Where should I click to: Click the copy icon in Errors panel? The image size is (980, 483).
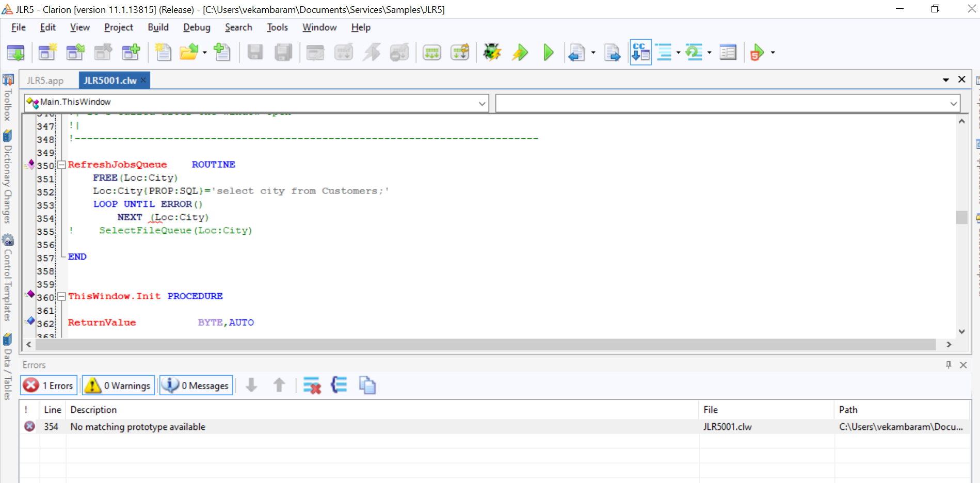(x=367, y=385)
